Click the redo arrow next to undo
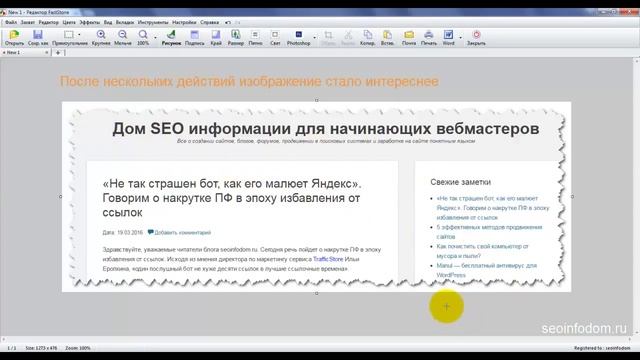 coord(238,22)
